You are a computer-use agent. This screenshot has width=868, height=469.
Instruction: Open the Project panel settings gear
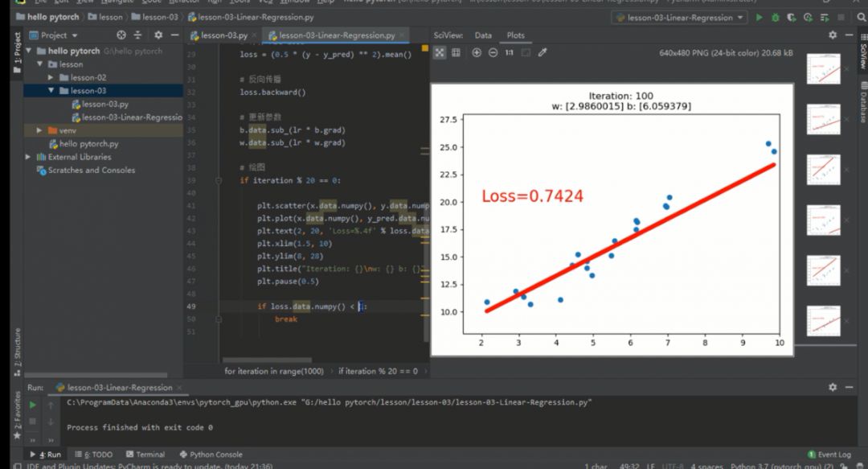click(x=158, y=35)
